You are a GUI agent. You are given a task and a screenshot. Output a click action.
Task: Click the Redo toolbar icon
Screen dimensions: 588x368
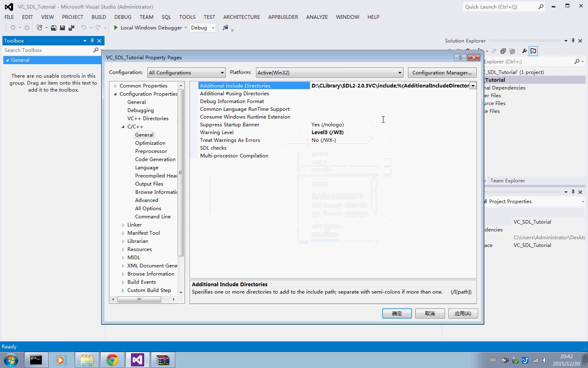[98, 28]
